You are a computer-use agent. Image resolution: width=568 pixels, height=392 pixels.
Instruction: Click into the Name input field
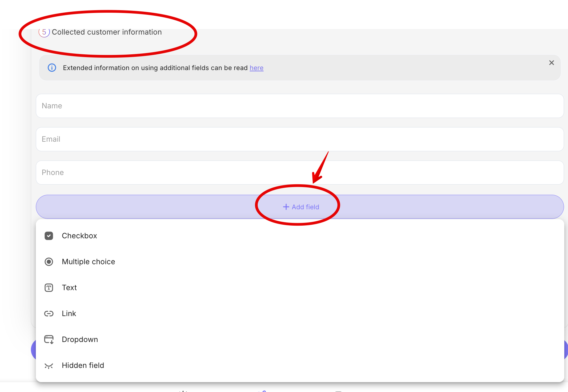300,106
